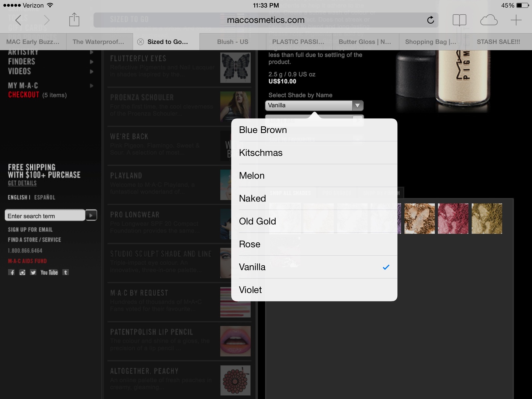Pick the tan copper pigment swatch
The width and height of the screenshot is (532, 399).
pyautogui.click(x=419, y=218)
